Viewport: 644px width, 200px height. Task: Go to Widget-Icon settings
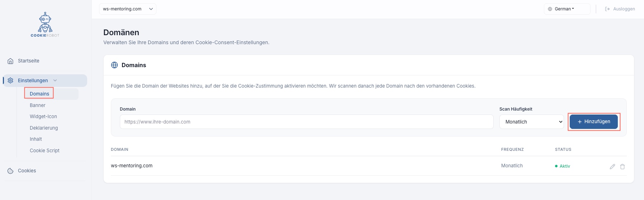coord(43,116)
